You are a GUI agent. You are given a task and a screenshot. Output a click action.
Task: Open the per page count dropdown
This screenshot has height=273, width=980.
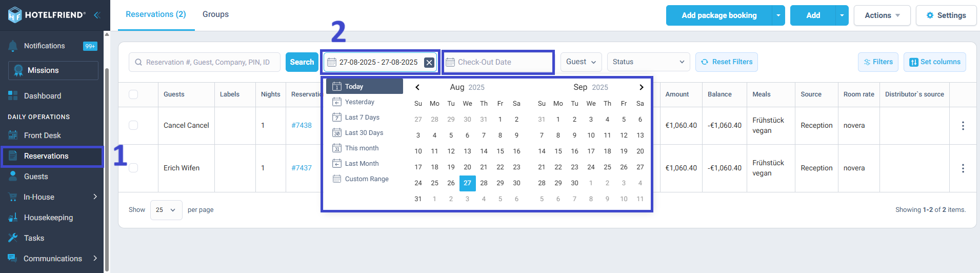pos(166,210)
